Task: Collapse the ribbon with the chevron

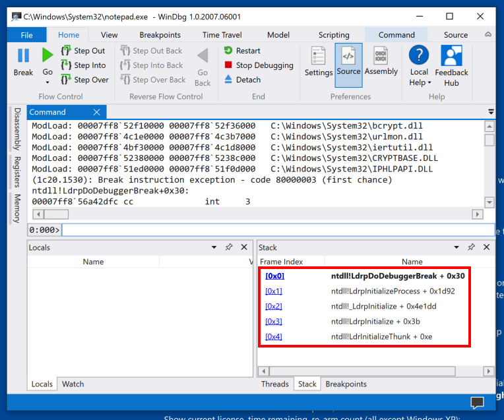Action: click(488, 34)
